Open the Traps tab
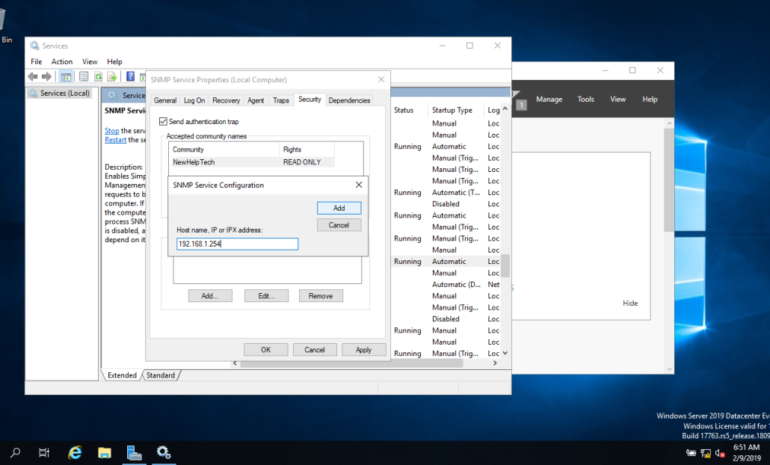770x465 pixels. coord(281,100)
